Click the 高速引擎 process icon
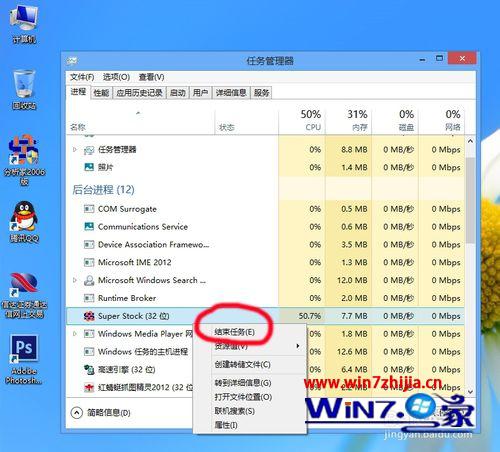The width and height of the screenshot is (500, 452). [89, 370]
